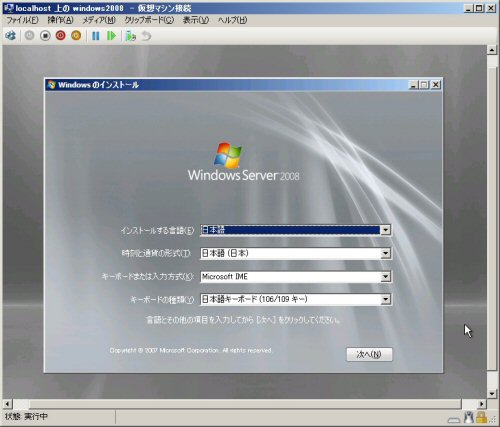Screen dimensions: 500x427
Task: Open the 操作(A) menu
Action: point(60,20)
